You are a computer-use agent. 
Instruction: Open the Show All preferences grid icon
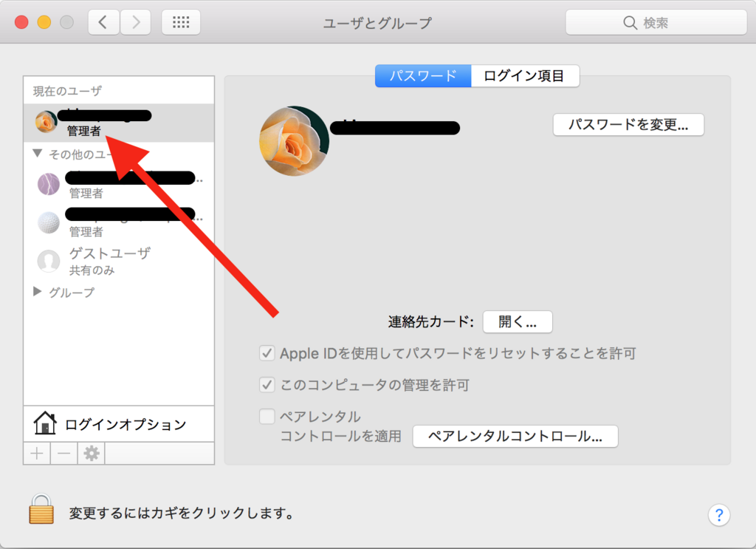[x=180, y=21]
